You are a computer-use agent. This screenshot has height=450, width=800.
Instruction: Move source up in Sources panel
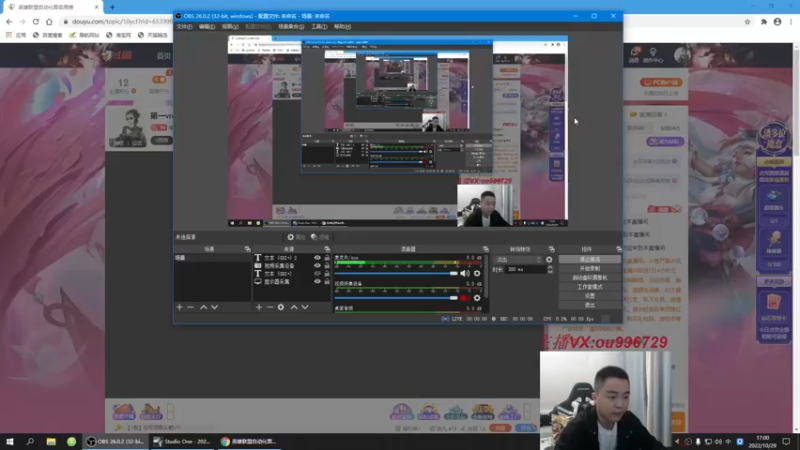click(x=294, y=307)
